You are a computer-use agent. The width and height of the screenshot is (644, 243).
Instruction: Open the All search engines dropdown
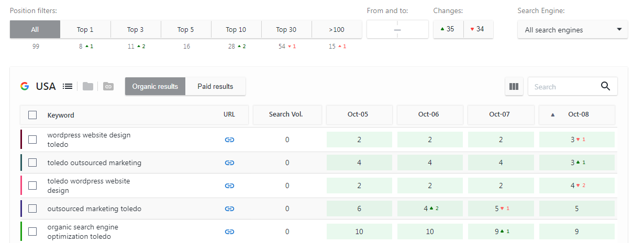pyautogui.click(x=573, y=30)
